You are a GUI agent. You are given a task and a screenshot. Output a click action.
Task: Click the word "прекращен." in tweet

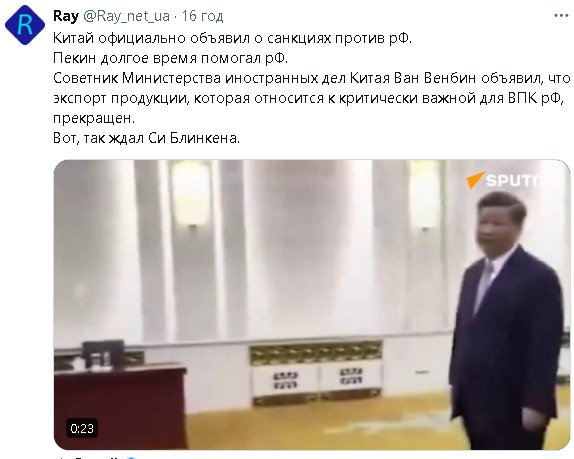click(x=94, y=118)
